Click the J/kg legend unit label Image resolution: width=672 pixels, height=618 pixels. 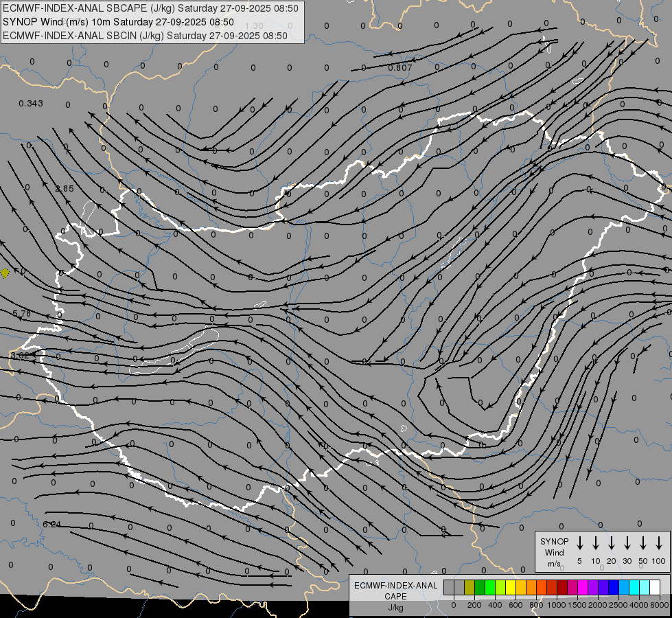pyautogui.click(x=395, y=608)
